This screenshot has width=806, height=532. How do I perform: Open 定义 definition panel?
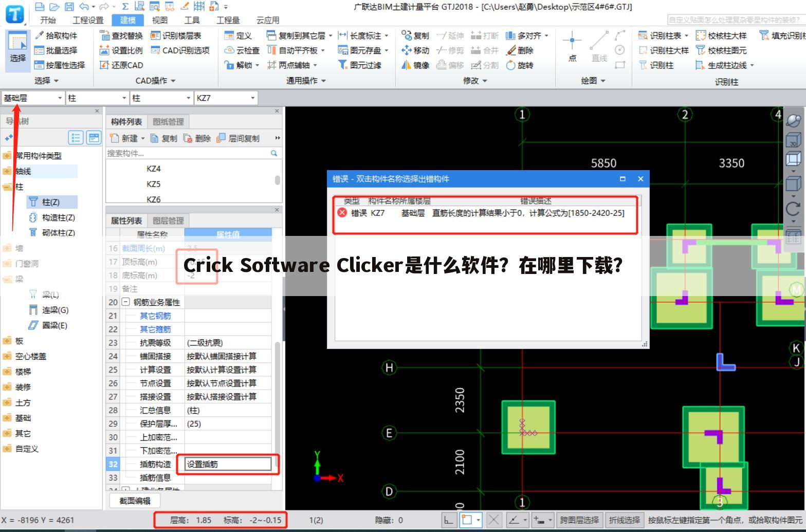[238, 35]
